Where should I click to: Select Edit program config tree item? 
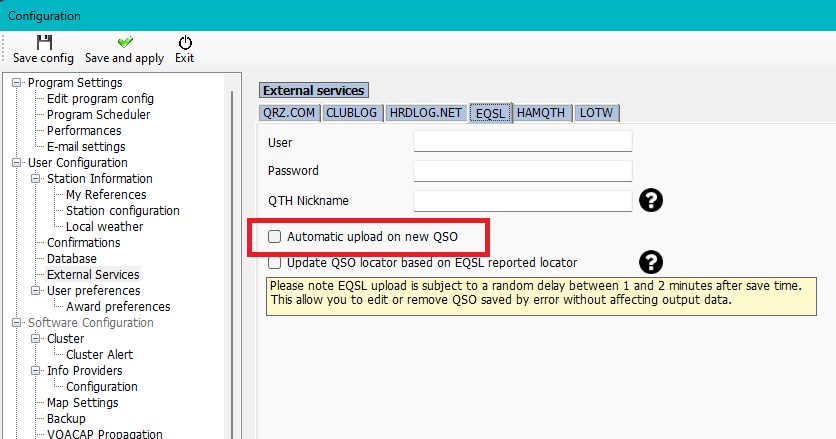coord(100,99)
